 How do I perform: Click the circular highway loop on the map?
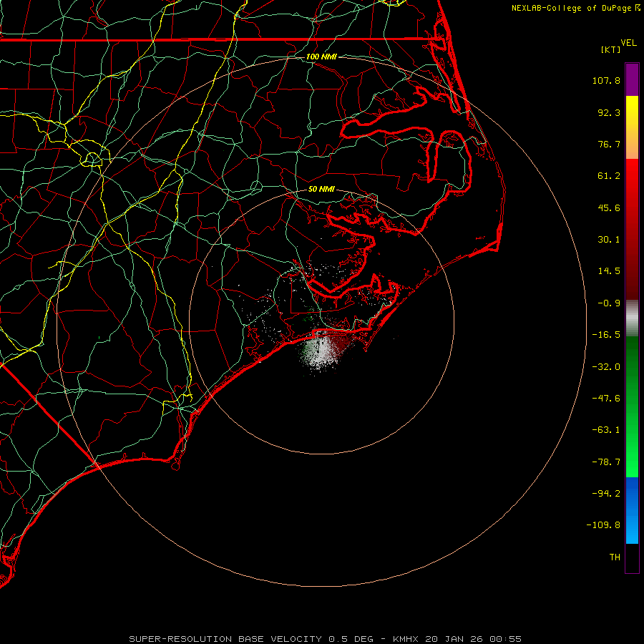tap(92, 159)
